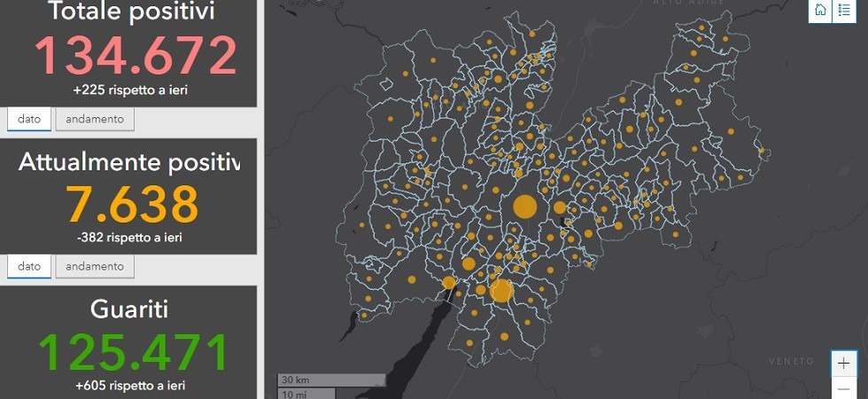
Task: Select 'dato' tab under Attualmente positivi
Action: pyautogui.click(x=28, y=267)
